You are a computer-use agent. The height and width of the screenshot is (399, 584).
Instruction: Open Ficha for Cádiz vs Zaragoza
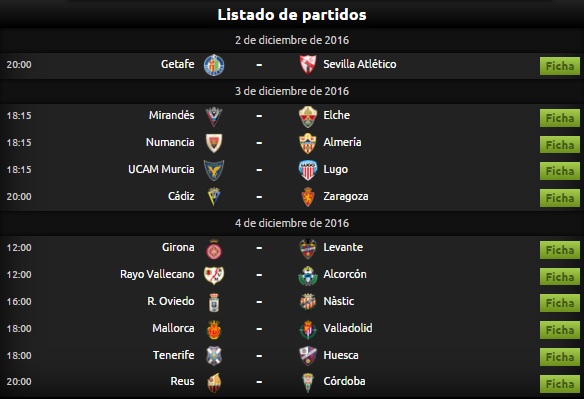click(x=560, y=198)
